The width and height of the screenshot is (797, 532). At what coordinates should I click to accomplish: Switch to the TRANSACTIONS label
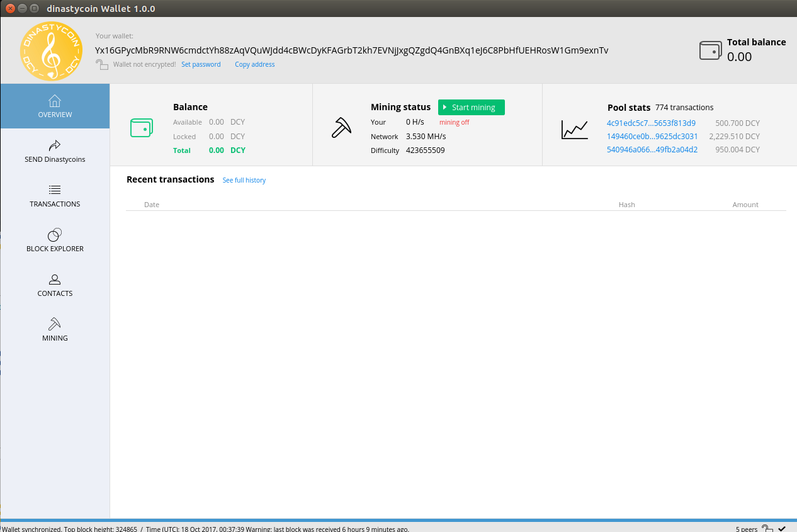point(55,204)
